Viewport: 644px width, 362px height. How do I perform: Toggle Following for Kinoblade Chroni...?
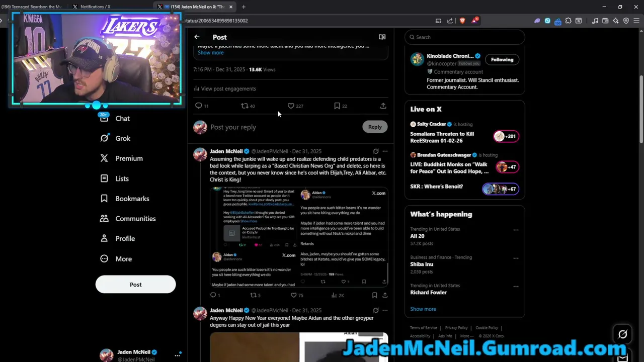pos(502,59)
